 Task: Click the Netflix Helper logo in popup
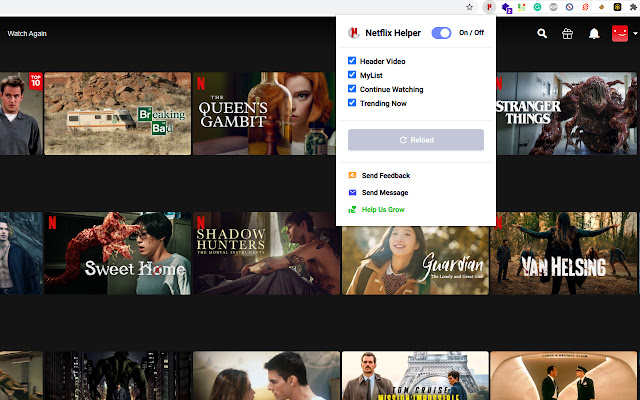353,33
